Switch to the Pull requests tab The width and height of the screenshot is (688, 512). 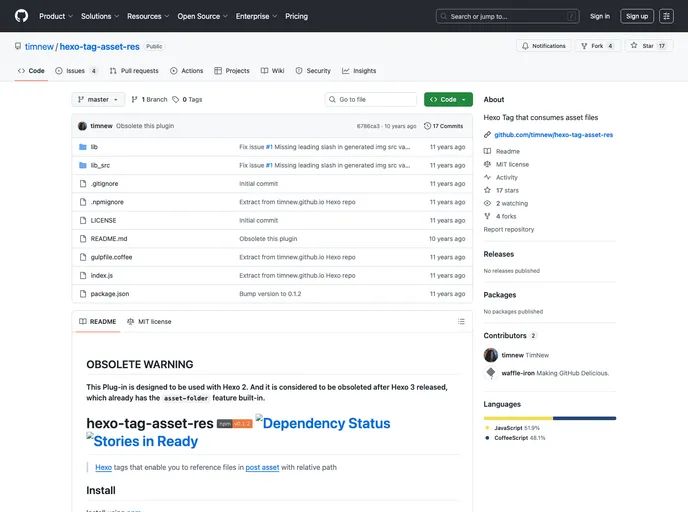point(134,71)
